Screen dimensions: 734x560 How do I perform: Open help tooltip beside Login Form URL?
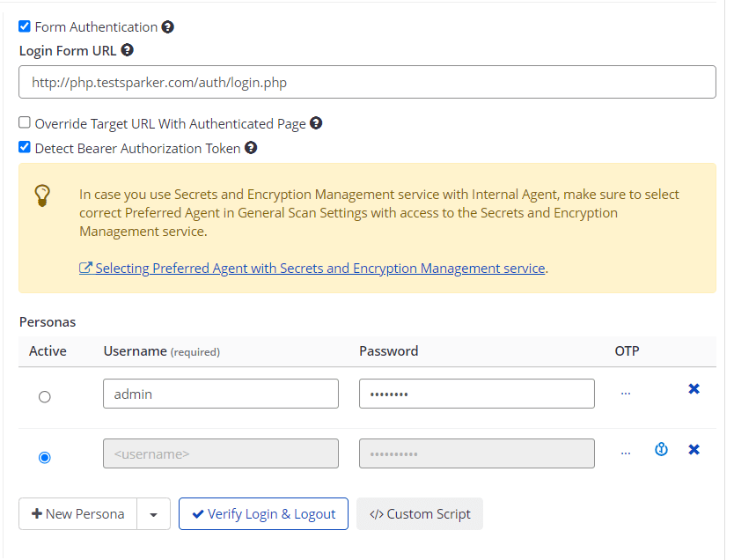tap(128, 50)
